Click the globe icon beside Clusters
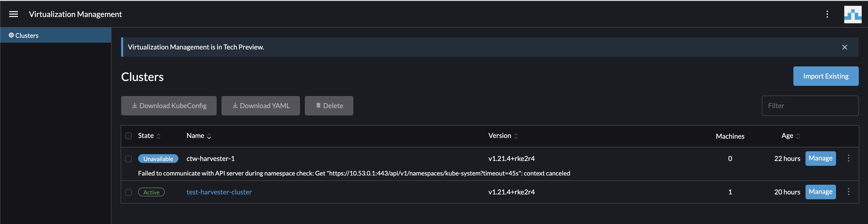The height and width of the screenshot is (224, 868). click(x=10, y=35)
